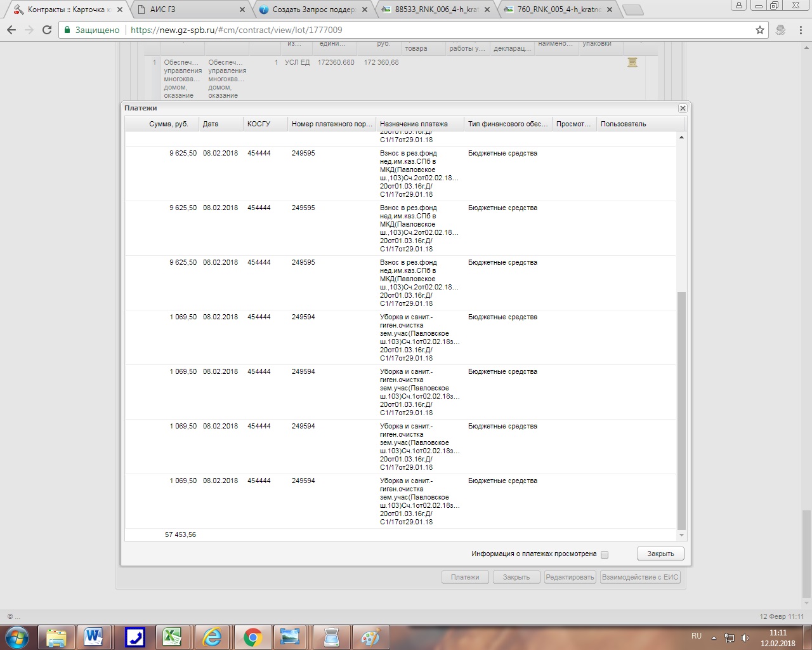Open the scanner app in taskbar
The width and height of the screenshot is (812, 650).
click(330, 637)
